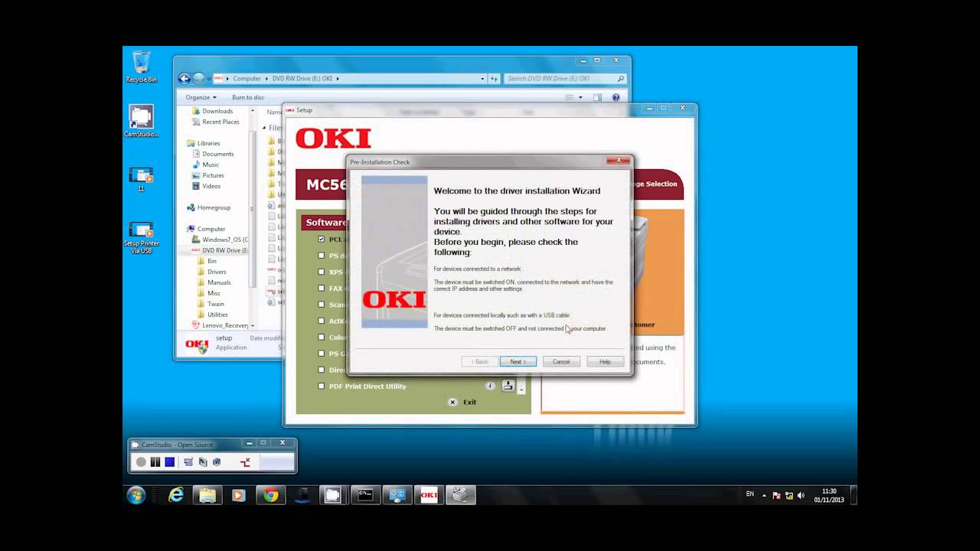Screen dimensions: 980x551
Task: Launch Internet Explorer from taskbar
Action: click(x=176, y=495)
